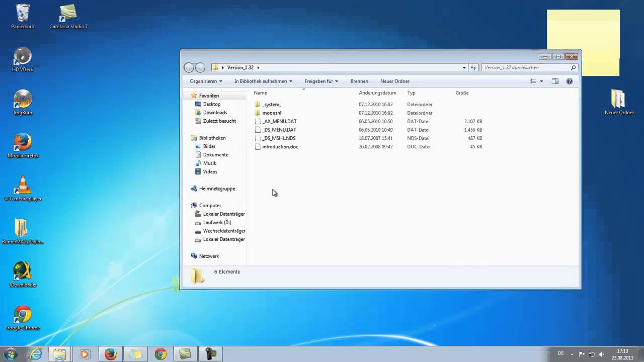Open Zuletzt besucht in navigation pane
This screenshot has width=644, height=362.
(x=219, y=121)
